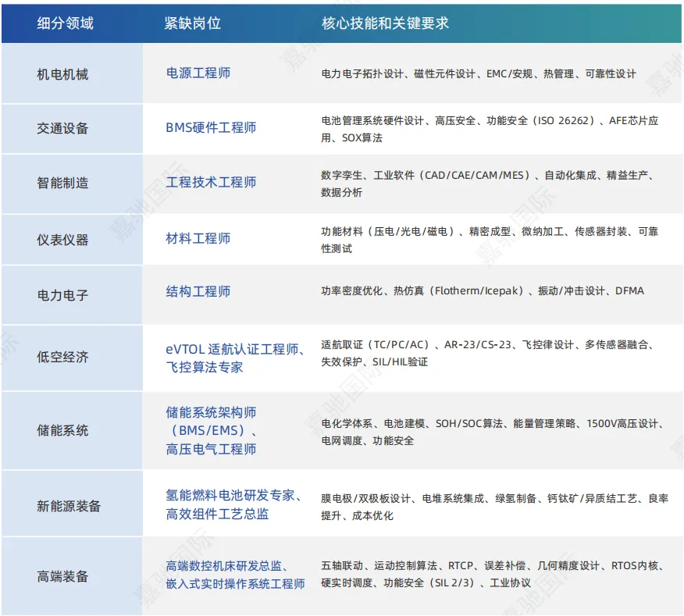Click 高效组件工艺总监 job title
The image size is (684, 616).
tap(217, 514)
